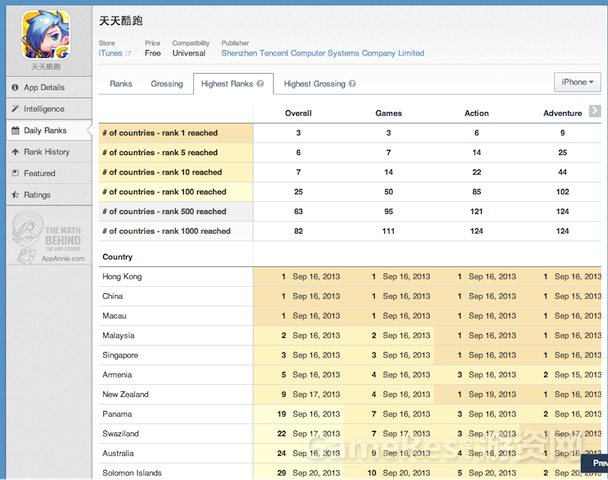Viewport: 608px width, 480px height.
Task: Open the Intelligence section
Action: click(x=49, y=109)
